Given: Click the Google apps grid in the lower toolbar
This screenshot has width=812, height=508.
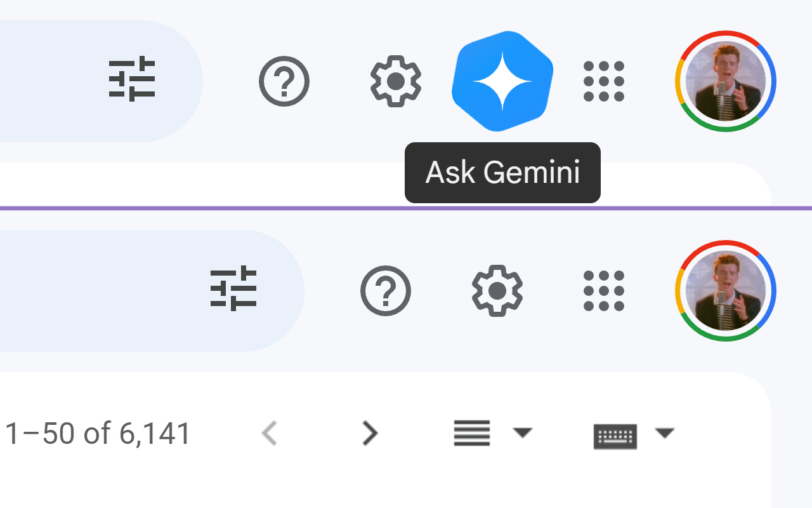Looking at the screenshot, I should 603,291.
